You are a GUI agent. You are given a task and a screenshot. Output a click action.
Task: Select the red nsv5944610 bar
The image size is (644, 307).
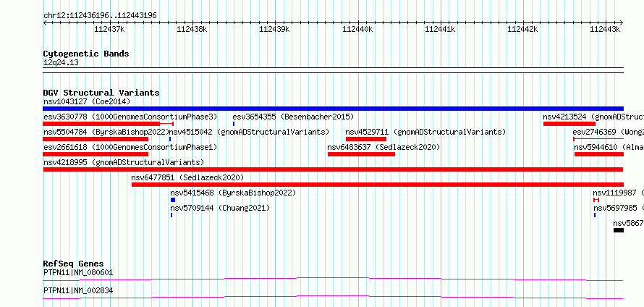coord(599,154)
